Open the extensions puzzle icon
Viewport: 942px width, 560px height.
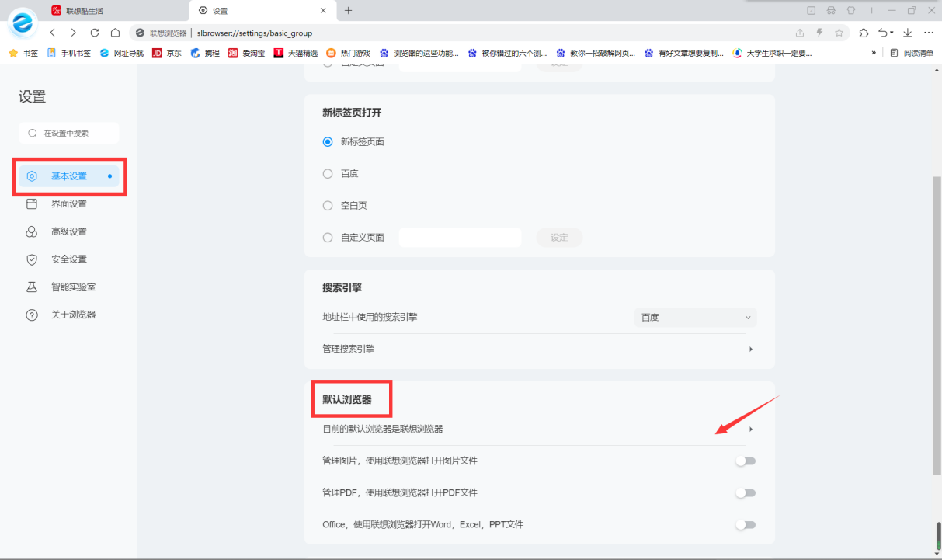[x=864, y=33]
